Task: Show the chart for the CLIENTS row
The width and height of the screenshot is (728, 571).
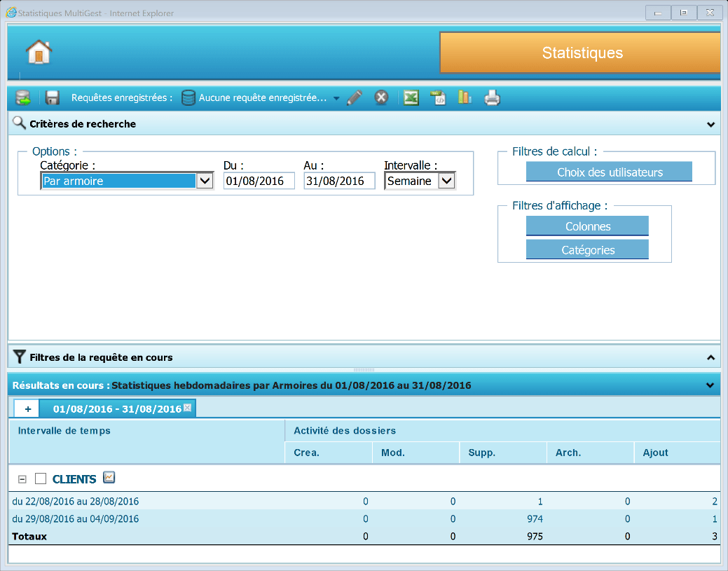Action: click(109, 478)
